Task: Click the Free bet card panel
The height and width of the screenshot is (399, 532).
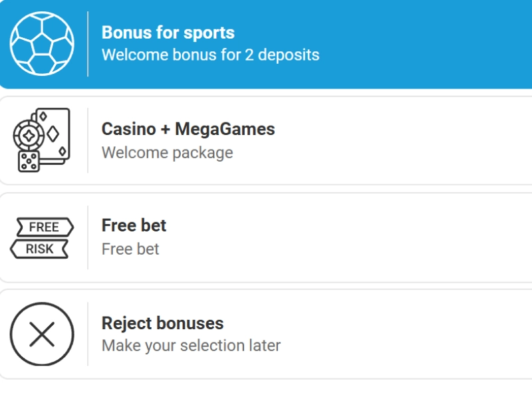Action: coord(266,237)
